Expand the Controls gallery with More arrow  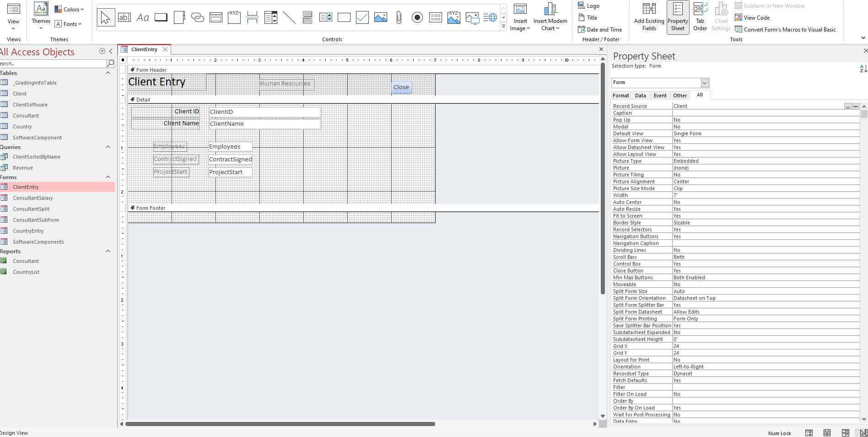503,27
